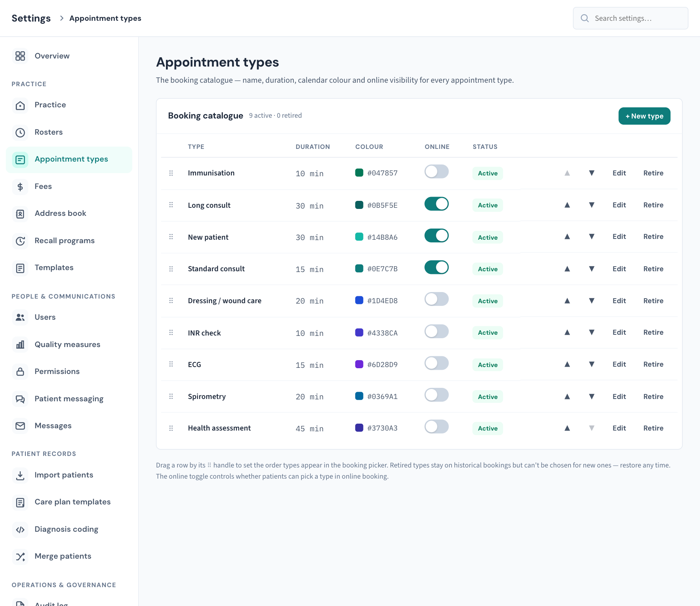
Task: Edit the ECG appointment type
Action: point(619,364)
